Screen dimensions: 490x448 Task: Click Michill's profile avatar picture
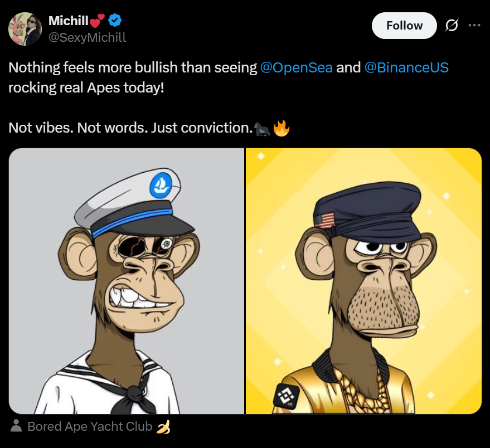click(25, 29)
